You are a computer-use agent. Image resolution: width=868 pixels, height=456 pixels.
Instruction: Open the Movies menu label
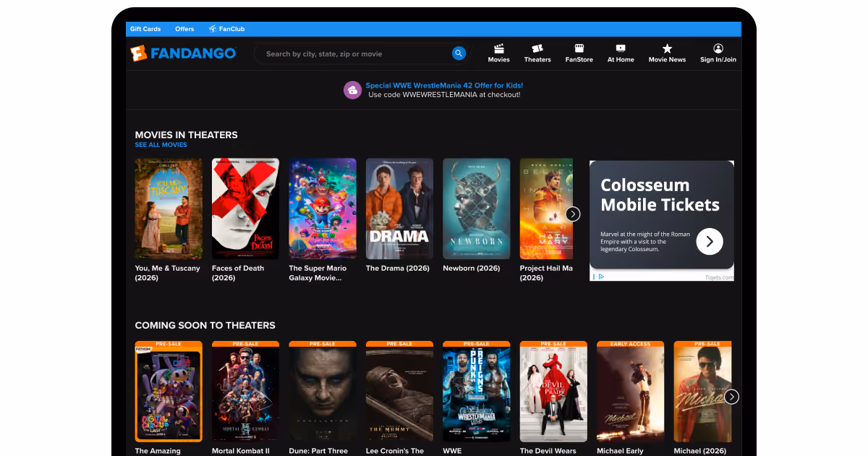click(498, 59)
